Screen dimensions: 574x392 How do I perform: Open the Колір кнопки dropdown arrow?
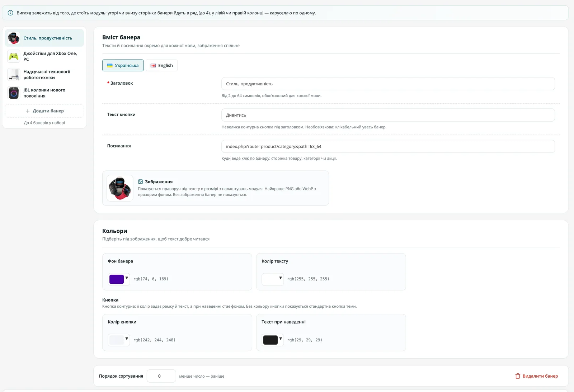127,339
